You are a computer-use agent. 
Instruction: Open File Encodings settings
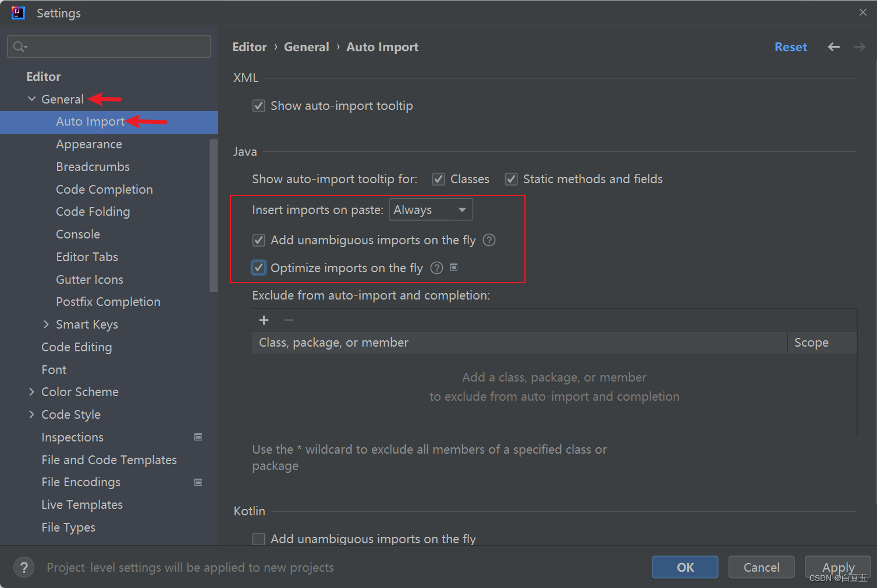coord(81,482)
